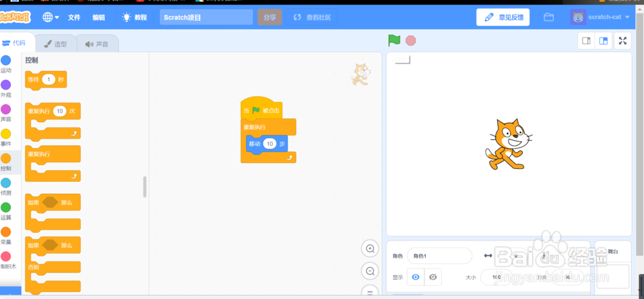
Task: Select the 外观 looks category
Action: pos(6,89)
